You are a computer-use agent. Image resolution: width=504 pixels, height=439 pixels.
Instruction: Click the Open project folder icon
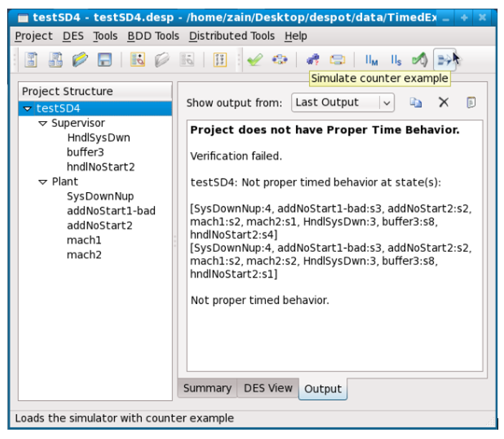coord(80,60)
